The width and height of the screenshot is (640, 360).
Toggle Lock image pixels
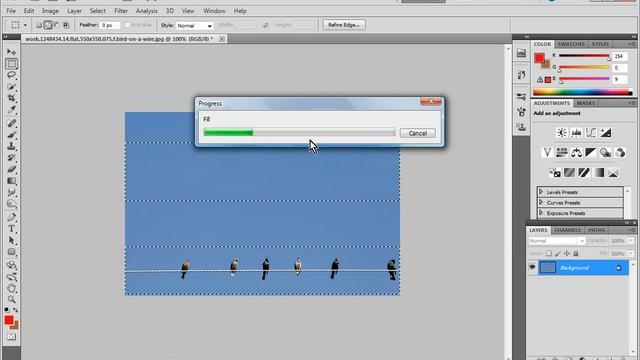coord(558,253)
